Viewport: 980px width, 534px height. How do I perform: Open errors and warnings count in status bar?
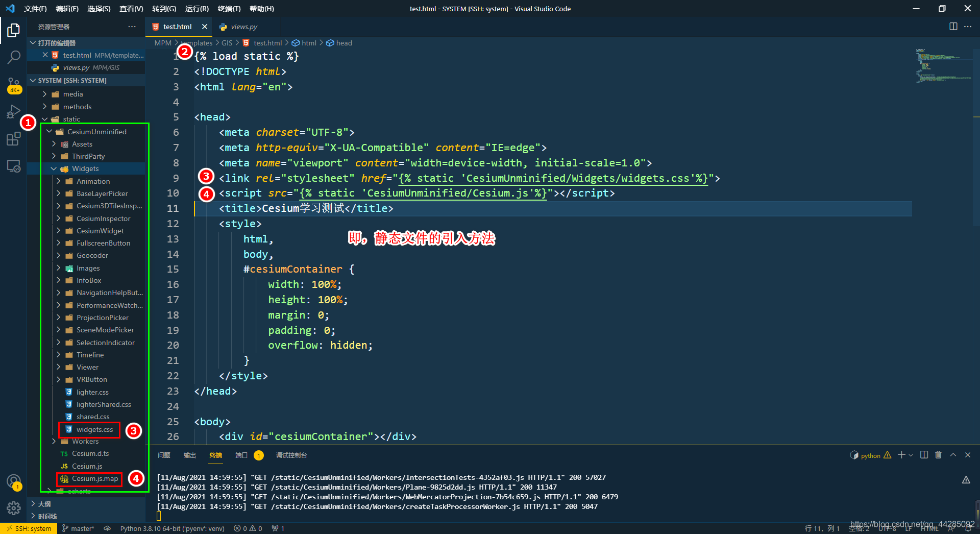pos(248,528)
